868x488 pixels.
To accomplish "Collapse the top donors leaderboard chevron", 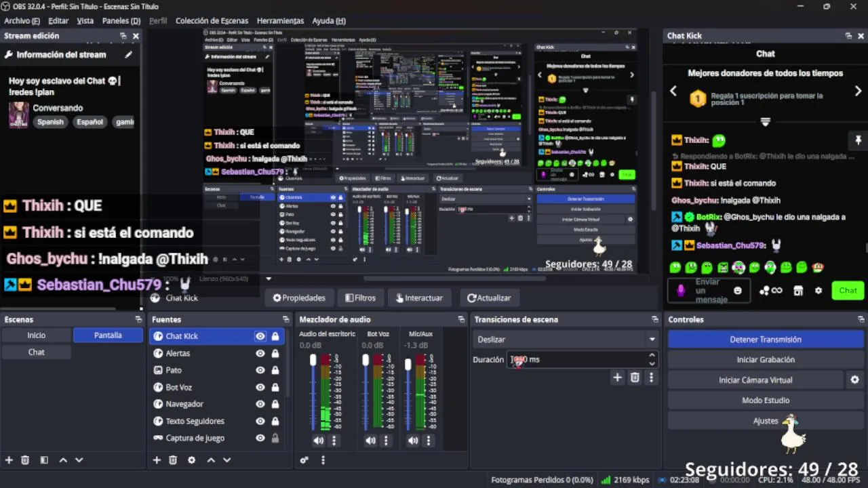I will coord(766,122).
